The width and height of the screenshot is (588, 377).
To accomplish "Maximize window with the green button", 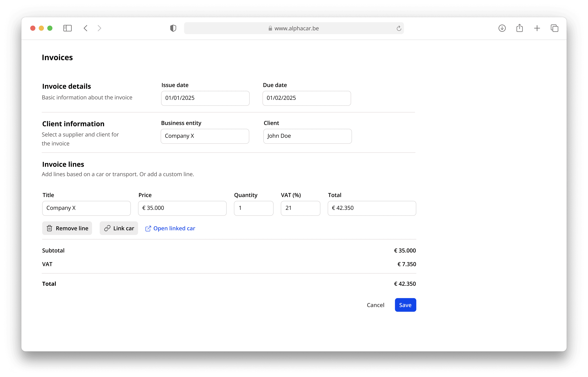I will (50, 28).
